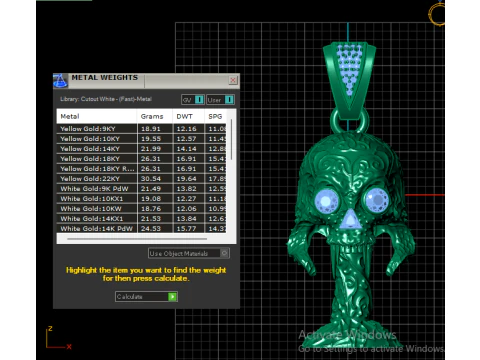
Task: Toggle the GV switch
Action: pyautogui.click(x=193, y=100)
